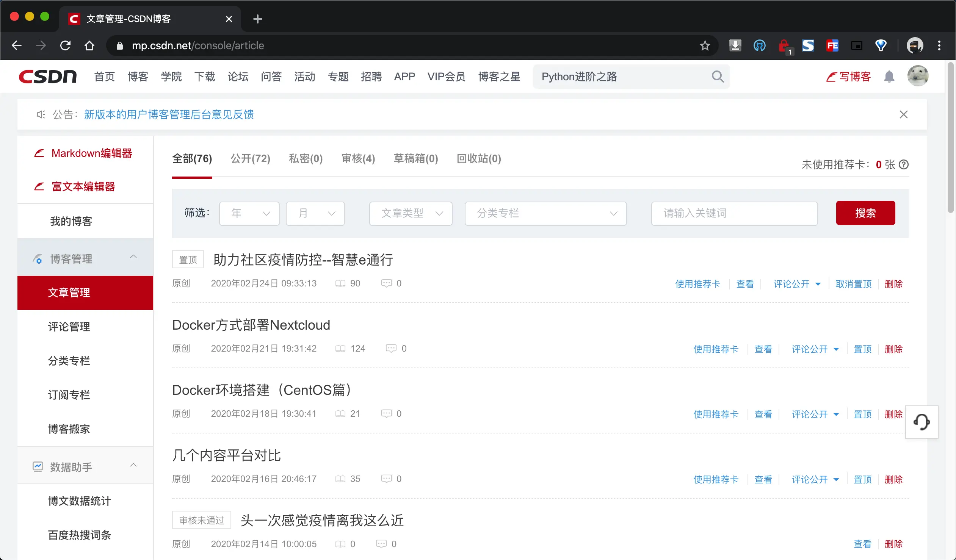This screenshot has height=560, width=956.
Task: Open the notification bell
Action: 890,76
